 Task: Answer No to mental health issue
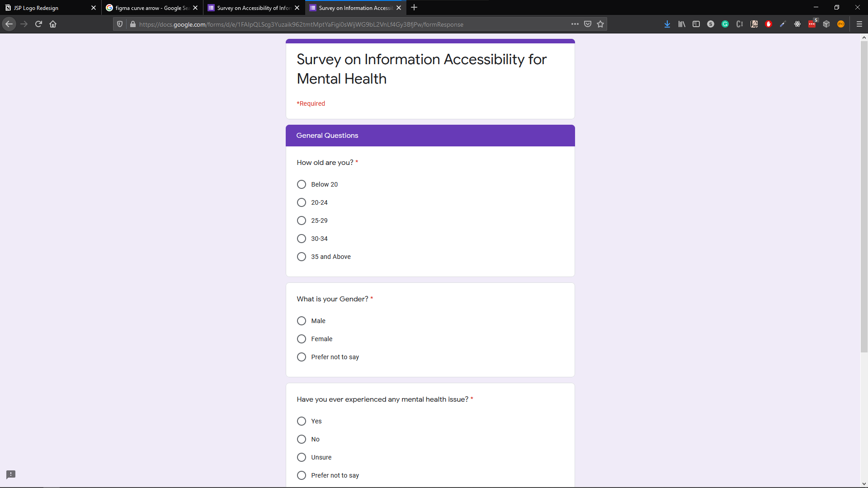pos(302,439)
